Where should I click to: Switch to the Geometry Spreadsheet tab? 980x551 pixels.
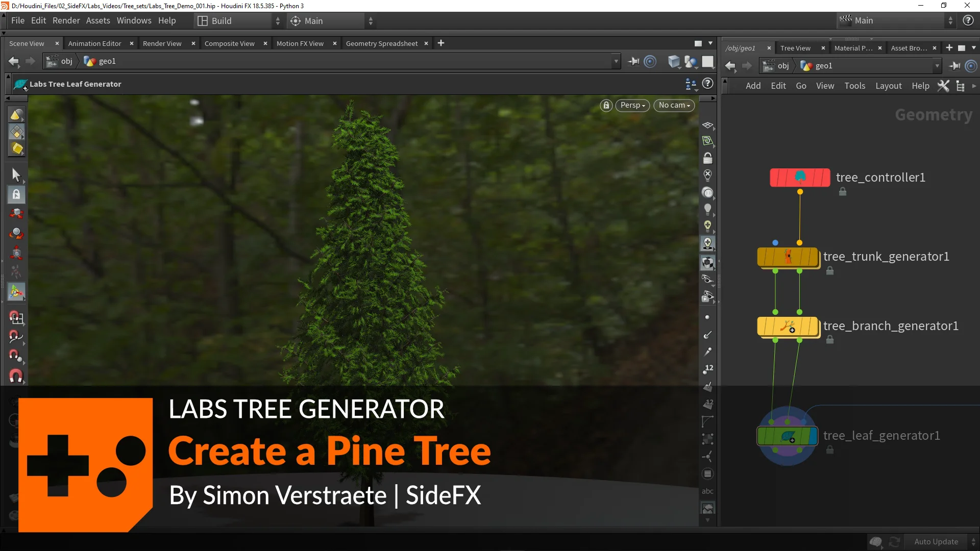(381, 43)
